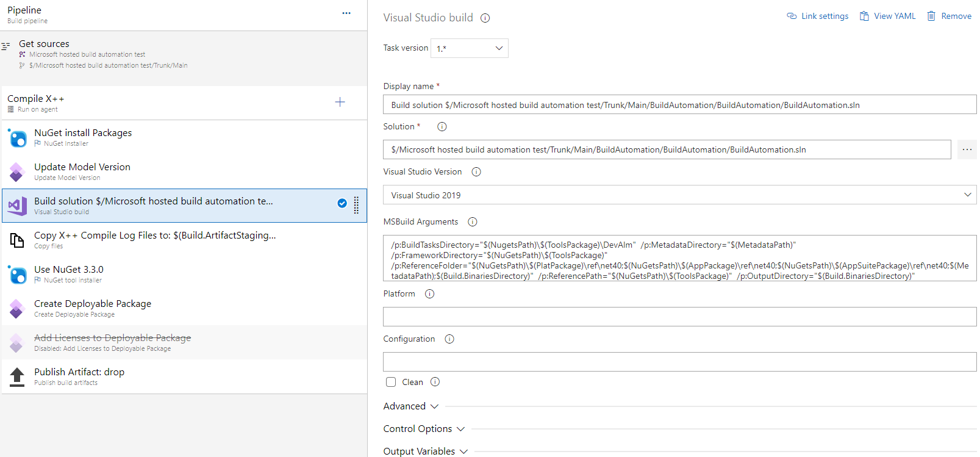Click the Update Model Version task icon
Viewport: 980px width, 457px height.
tap(16, 172)
